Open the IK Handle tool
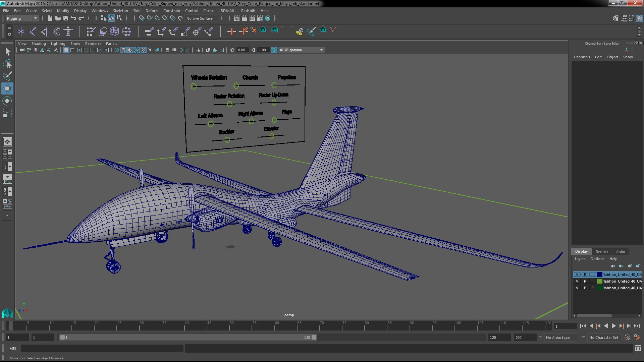This screenshot has height=362, width=644. coord(44,32)
